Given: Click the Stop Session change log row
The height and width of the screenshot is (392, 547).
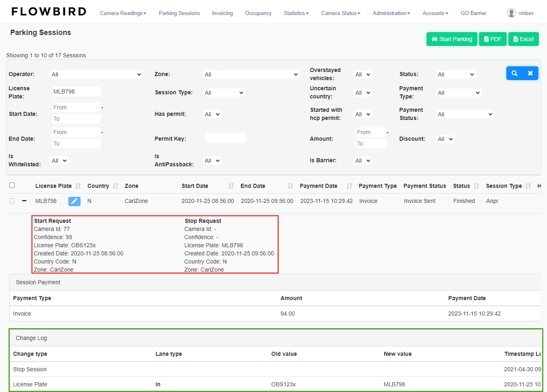Looking at the screenshot, I should click(276, 369).
